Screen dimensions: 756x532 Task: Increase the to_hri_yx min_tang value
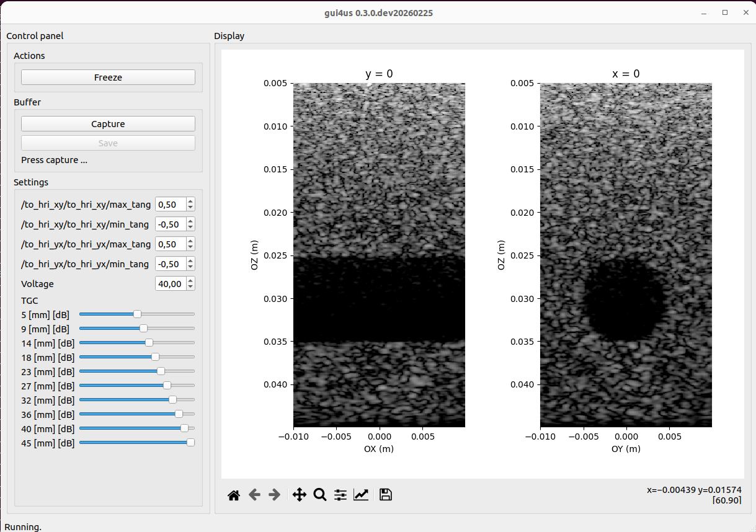190,261
